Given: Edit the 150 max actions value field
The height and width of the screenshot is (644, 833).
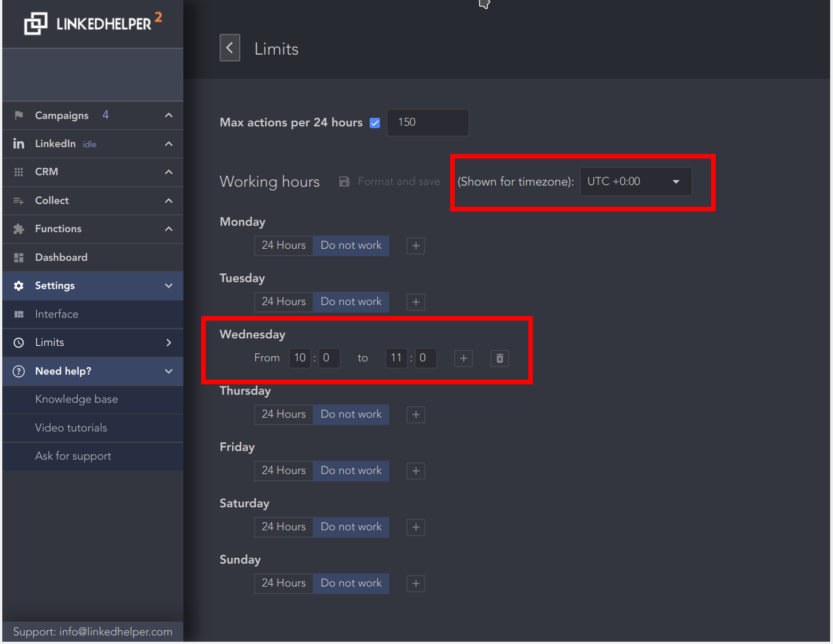Looking at the screenshot, I should point(428,122).
